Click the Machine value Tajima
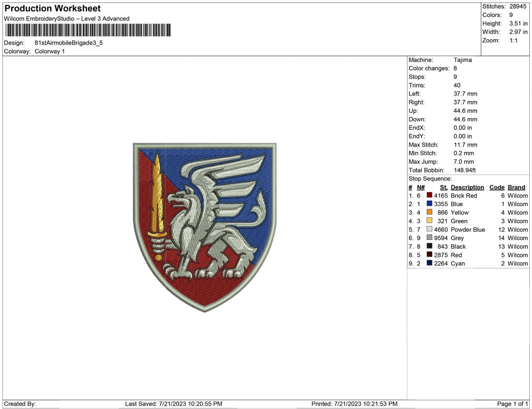 463,60
